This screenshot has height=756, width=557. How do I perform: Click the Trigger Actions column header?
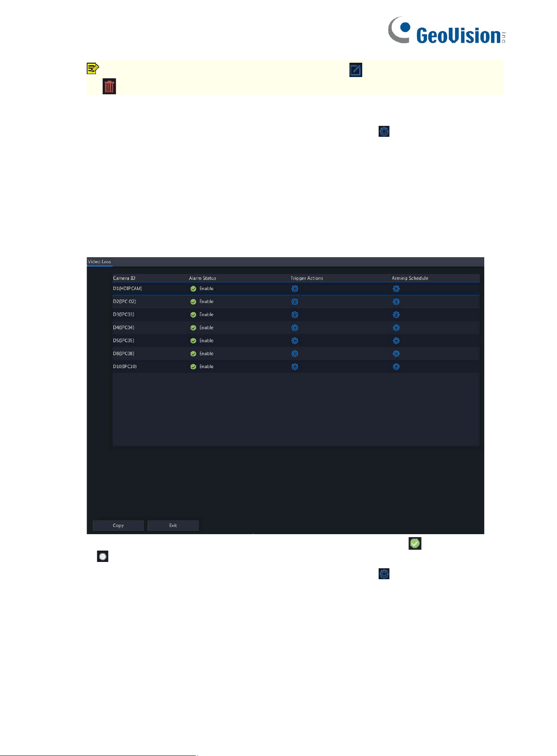[x=307, y=278]
